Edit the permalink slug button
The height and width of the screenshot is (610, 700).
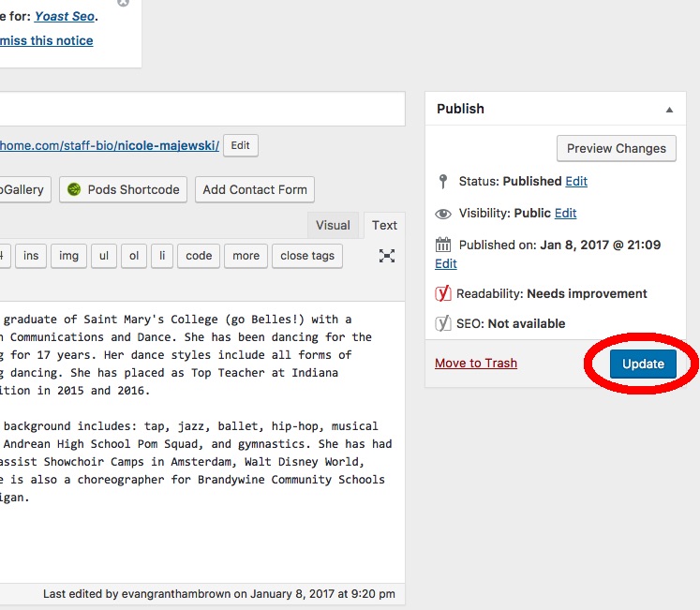coord(240,145)
